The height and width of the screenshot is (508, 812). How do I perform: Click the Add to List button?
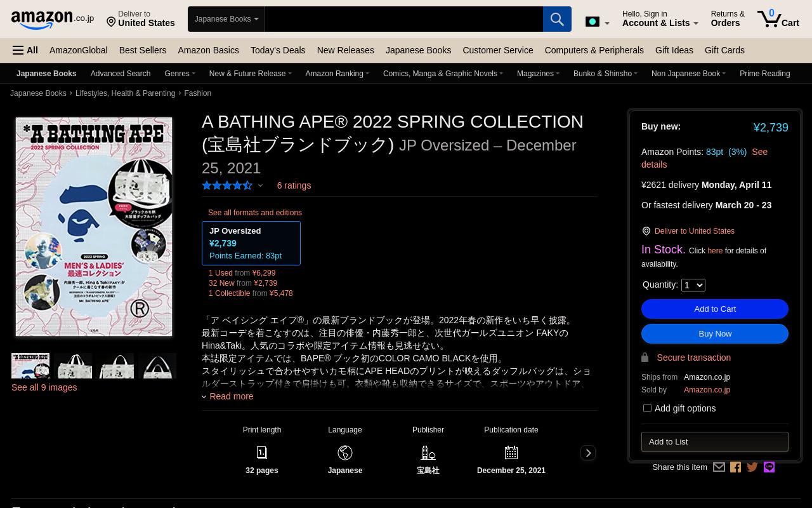(715, 441)
